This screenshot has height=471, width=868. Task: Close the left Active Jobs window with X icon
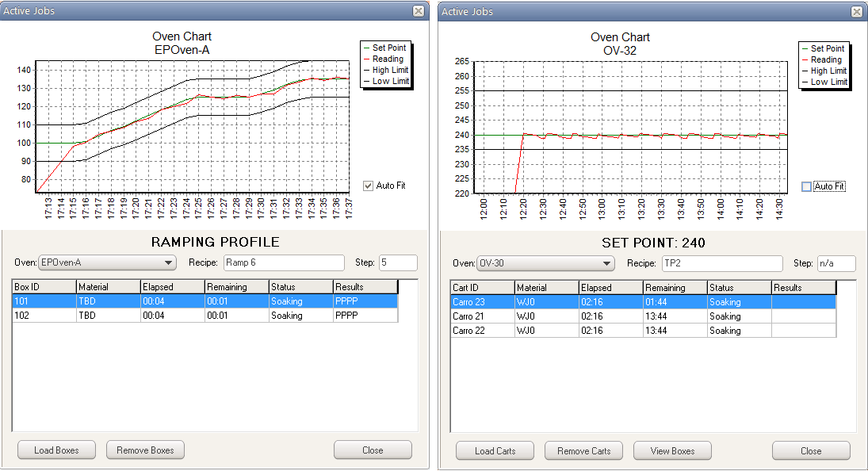(419, 11)
